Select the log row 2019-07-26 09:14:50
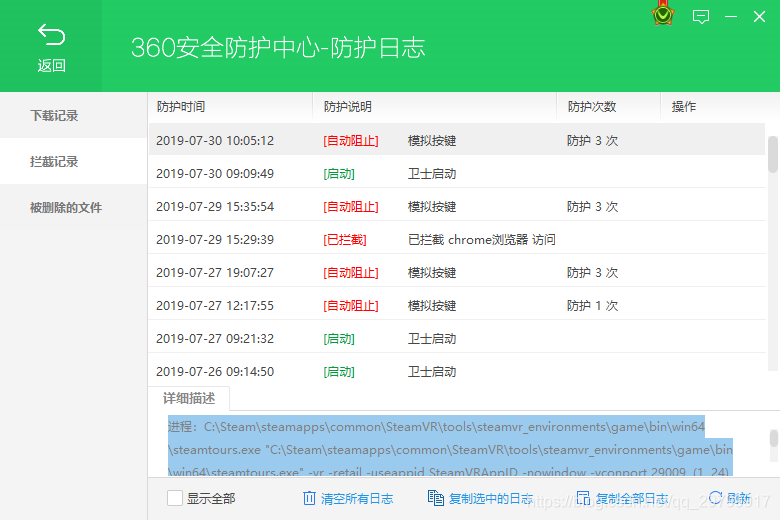Screen dimensions: 780x520 point(457,372)
